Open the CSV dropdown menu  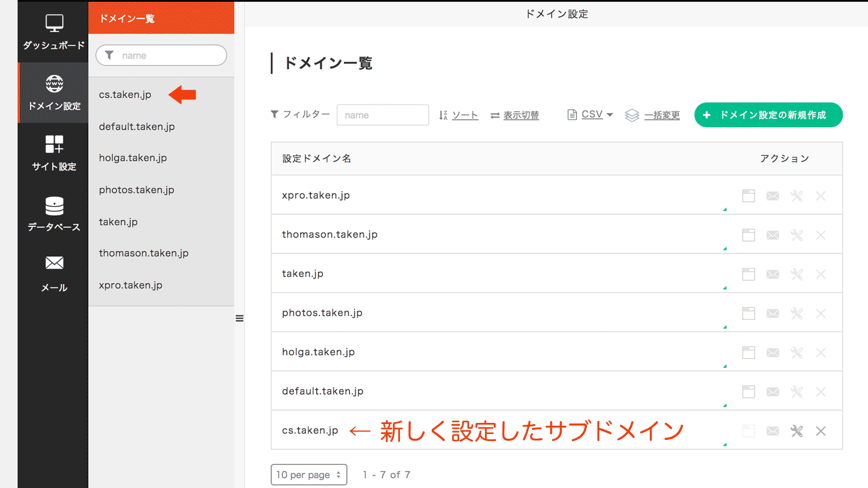coord(590,114)
